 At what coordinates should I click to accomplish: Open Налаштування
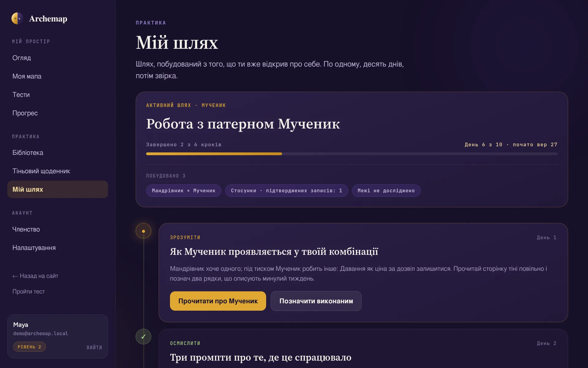tap(58, 248)
